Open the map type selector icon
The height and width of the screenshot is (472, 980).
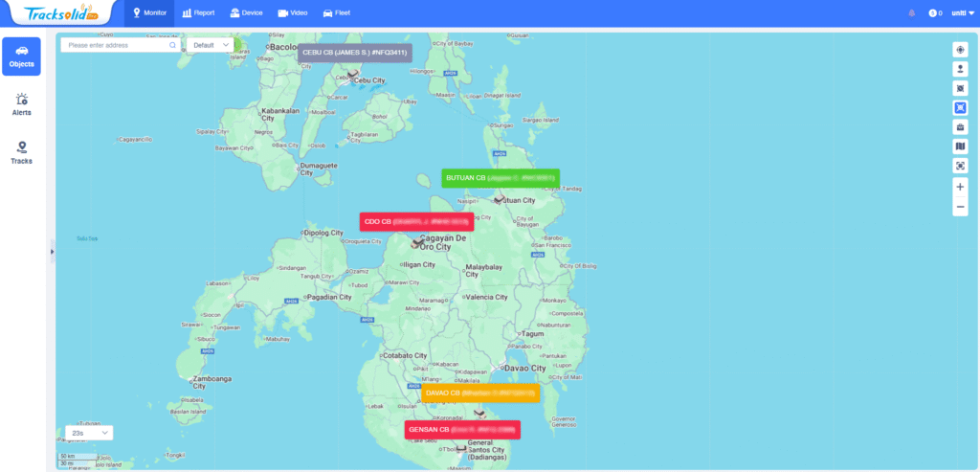pos(960,146)
